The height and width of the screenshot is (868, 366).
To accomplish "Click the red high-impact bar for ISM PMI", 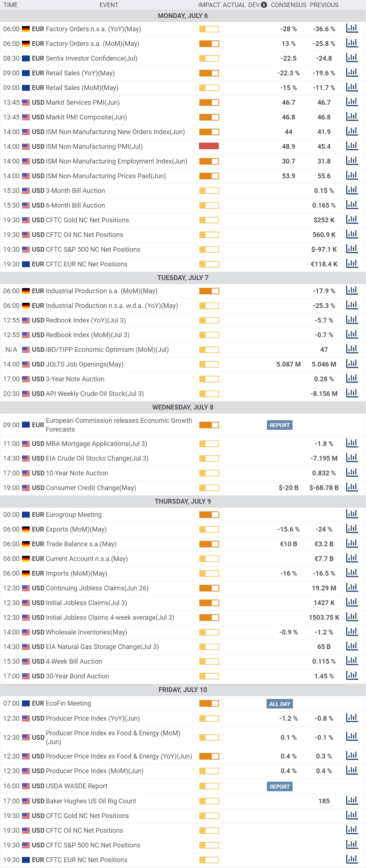I will click(209, 146).
